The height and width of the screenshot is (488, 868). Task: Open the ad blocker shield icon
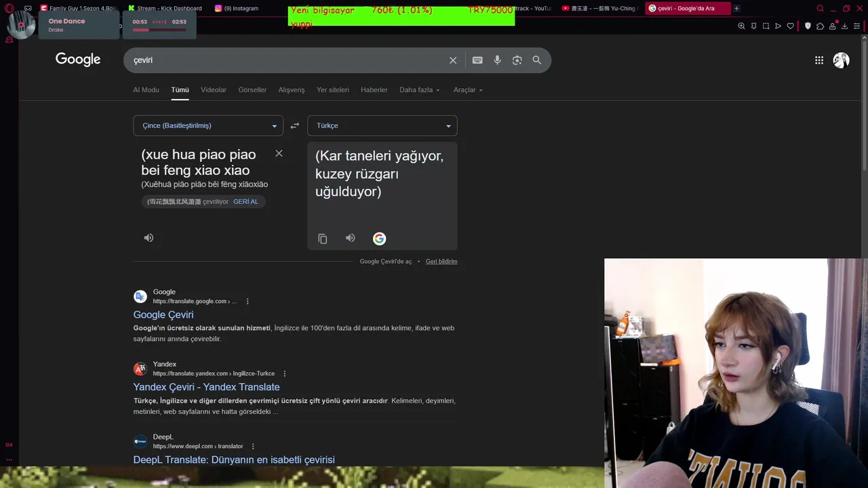pos(808,26)
